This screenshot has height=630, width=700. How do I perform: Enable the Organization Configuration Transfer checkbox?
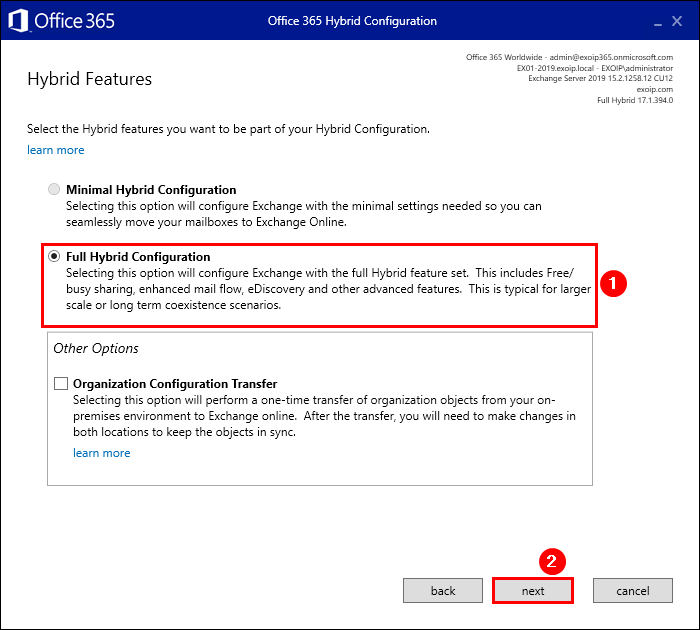point(61,383)
